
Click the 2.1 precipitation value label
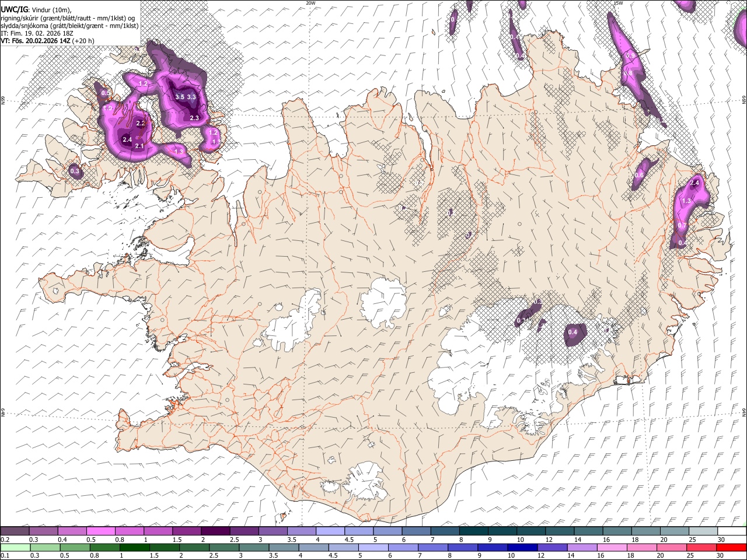point(139,146)
